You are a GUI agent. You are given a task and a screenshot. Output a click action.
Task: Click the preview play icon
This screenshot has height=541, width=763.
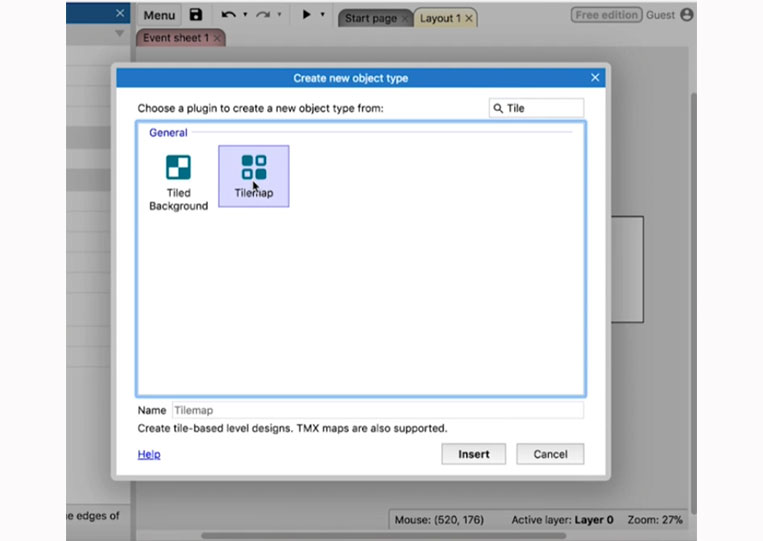pos(306,15)
